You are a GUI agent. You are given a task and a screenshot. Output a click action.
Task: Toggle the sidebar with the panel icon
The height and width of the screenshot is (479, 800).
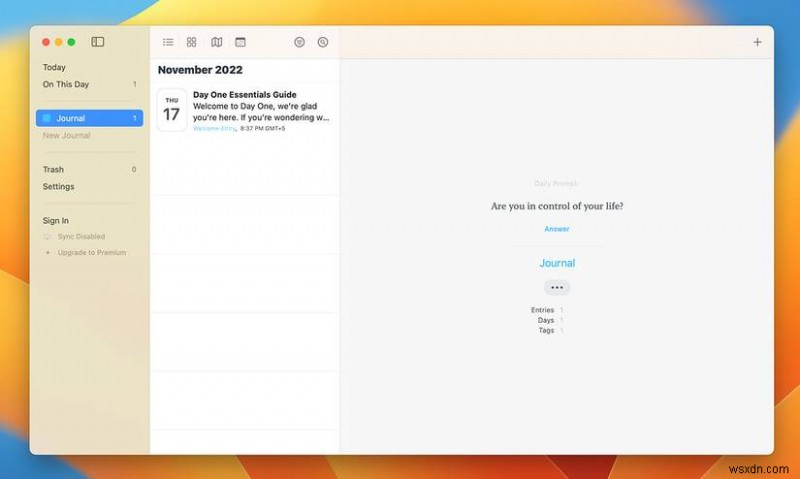coord(97,42)
